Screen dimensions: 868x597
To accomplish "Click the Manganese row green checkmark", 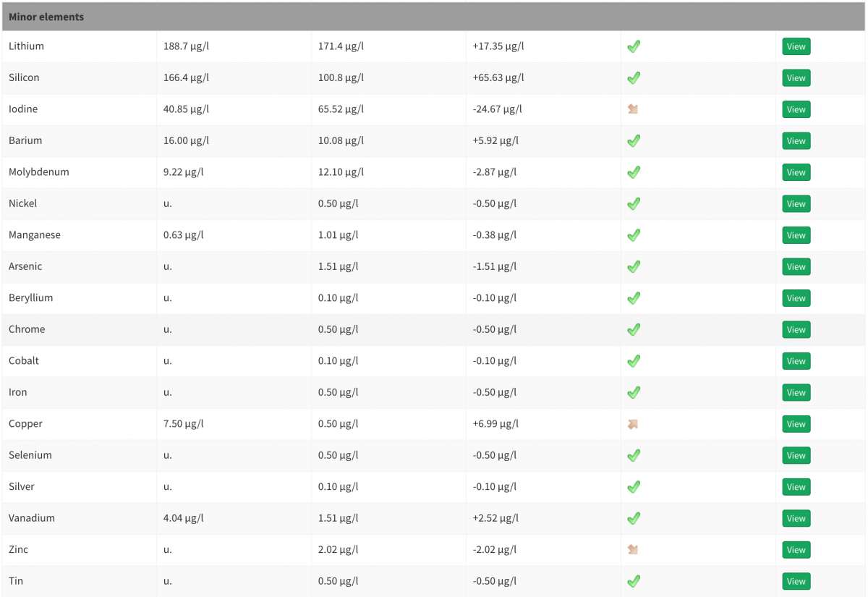I will [634, 235].
